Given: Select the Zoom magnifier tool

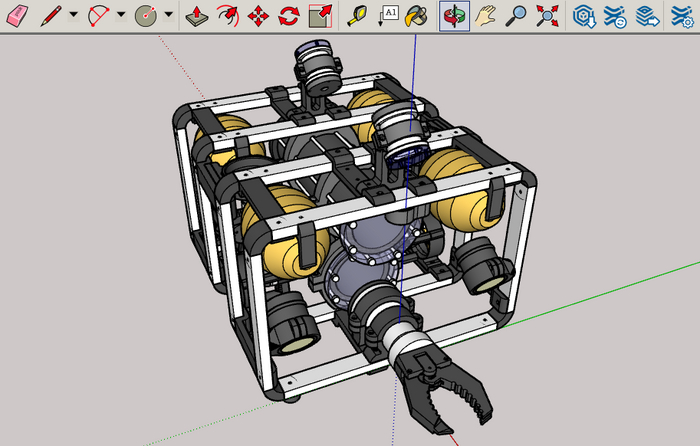Looking at the screenshot, I should [x=516, y=15].
